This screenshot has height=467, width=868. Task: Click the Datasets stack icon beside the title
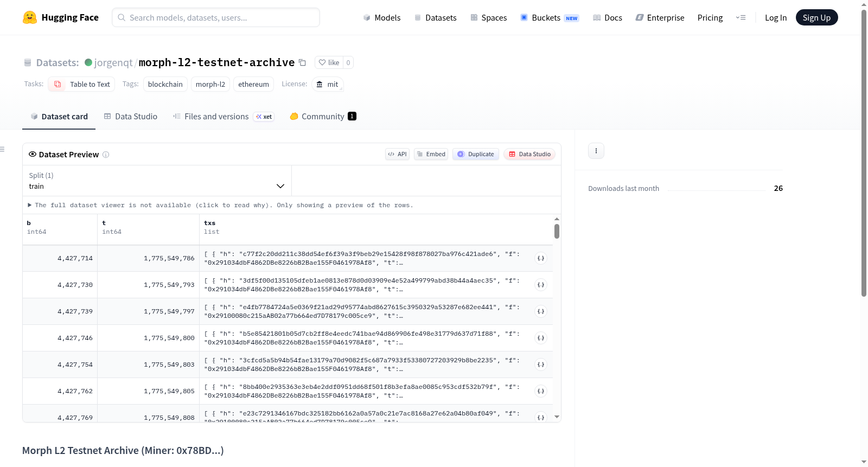(x=28, y=62)
